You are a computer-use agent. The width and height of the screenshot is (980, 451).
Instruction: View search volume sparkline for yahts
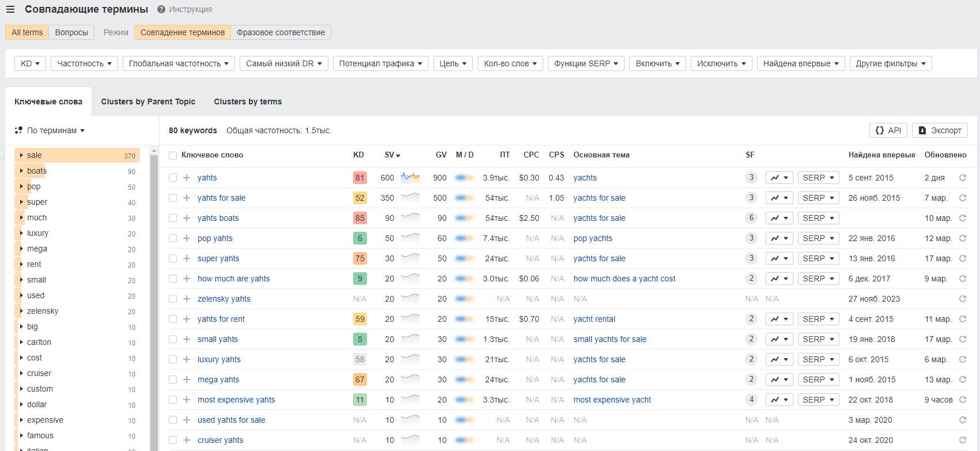pos(410,177)
